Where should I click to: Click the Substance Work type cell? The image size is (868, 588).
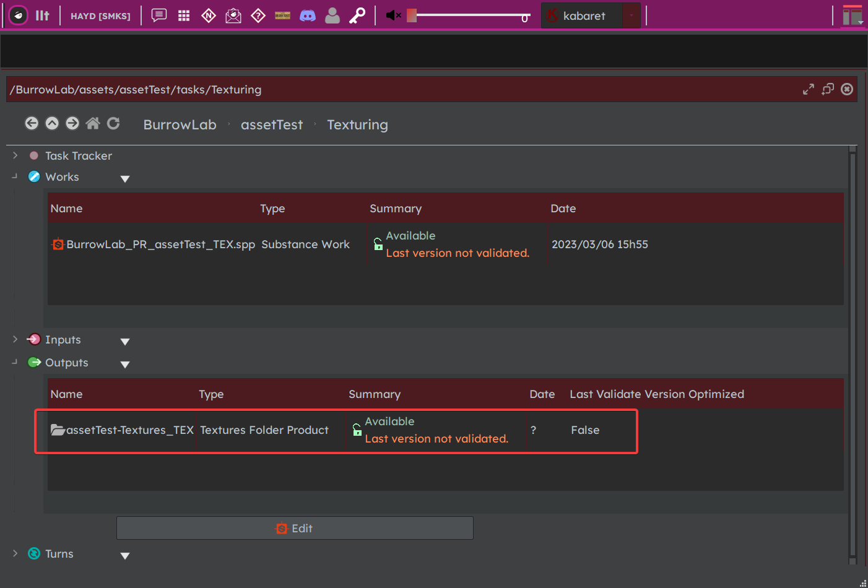[x=306, y=244]
